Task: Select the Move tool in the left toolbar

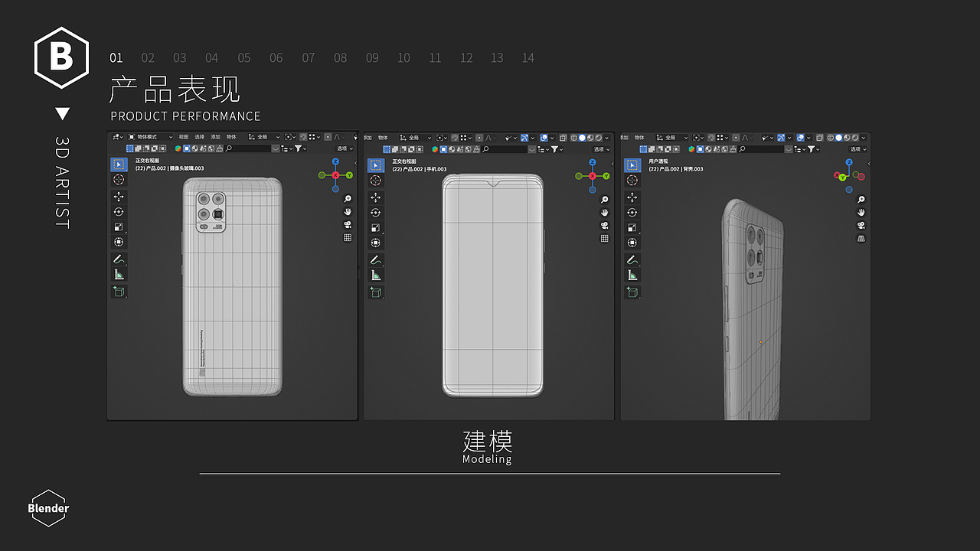Action: (119, 197)
